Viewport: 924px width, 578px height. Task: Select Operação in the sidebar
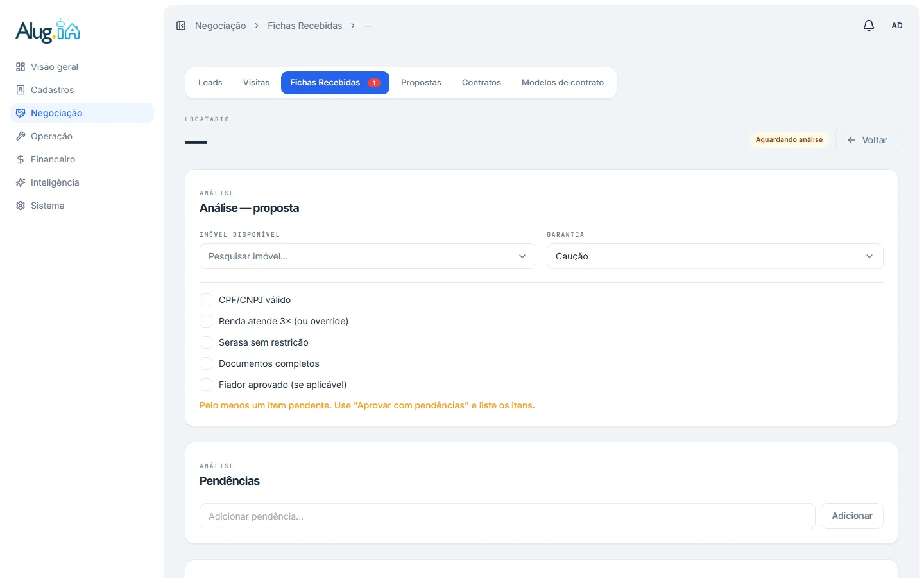[x=82, y=136]
